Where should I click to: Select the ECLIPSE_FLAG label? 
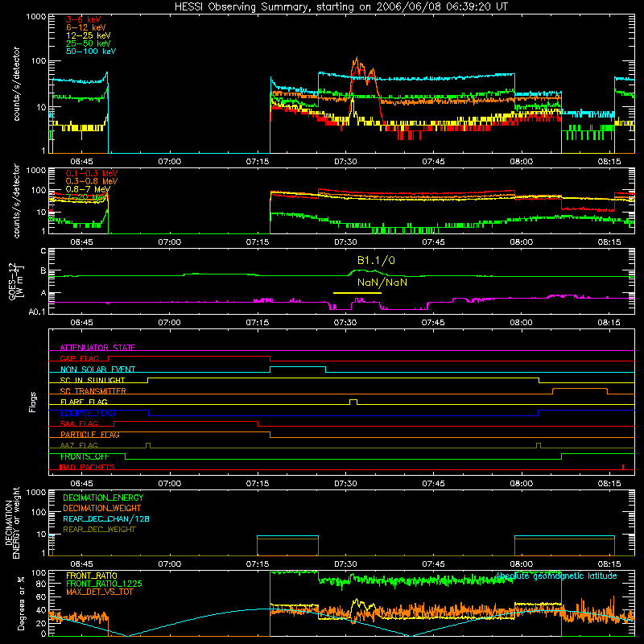[x=88, y=413]
